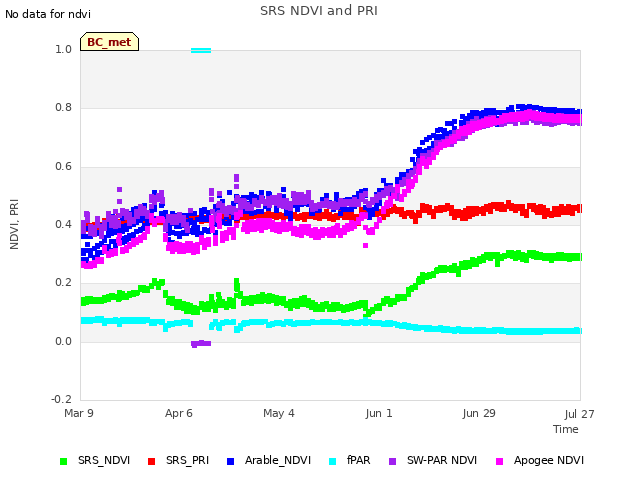Screen dimensions: 640x480
Task: Click the 0.8 y-axis tick label
Action: (63, 108)
